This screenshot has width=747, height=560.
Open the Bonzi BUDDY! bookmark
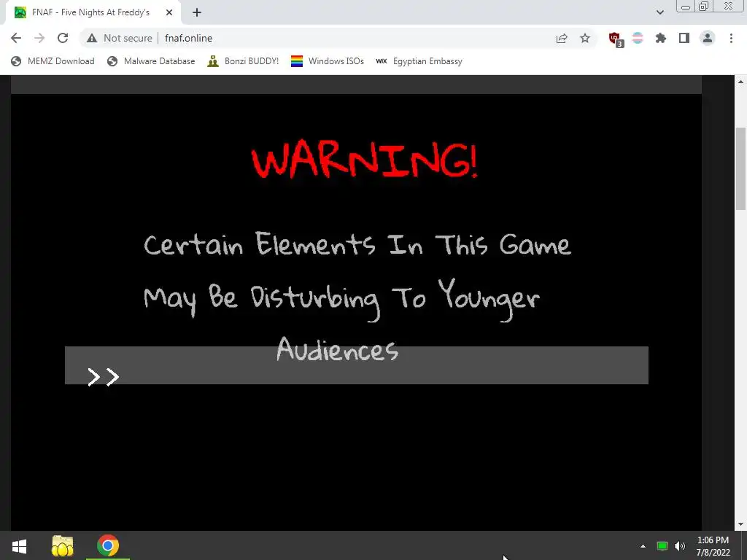(243, 61)
